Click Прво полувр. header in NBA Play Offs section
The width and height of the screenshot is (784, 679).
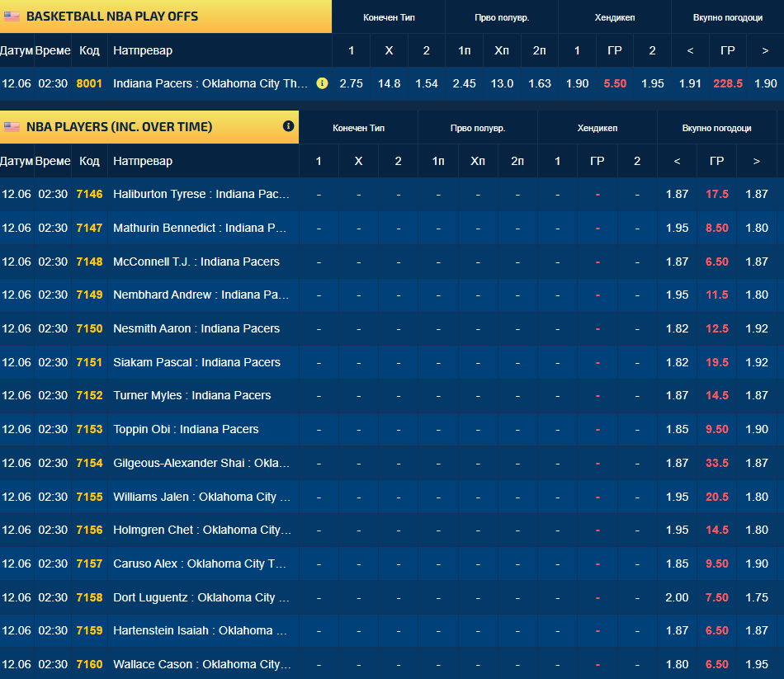502,17
